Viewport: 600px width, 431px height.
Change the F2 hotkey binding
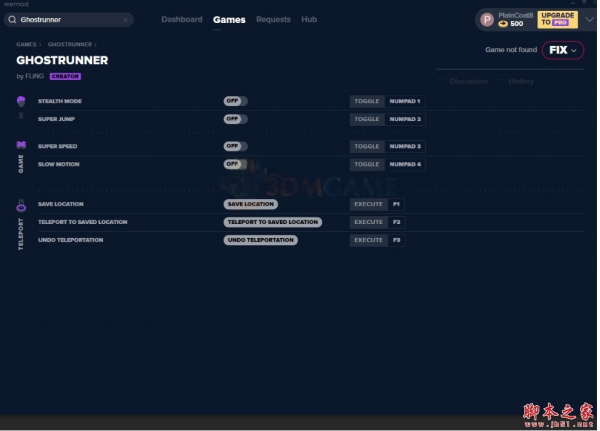click(396, 222)
